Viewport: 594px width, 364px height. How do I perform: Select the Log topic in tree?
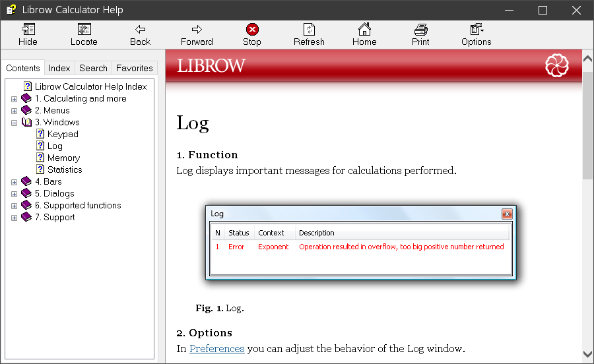[55, 146]
